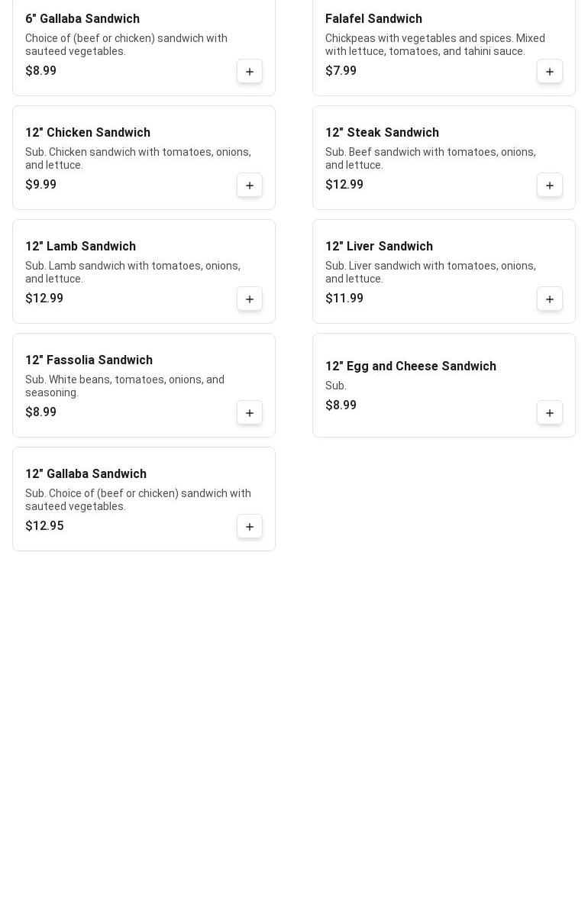Select 12" Chicken Sandwich title

(x=88, y=133)
